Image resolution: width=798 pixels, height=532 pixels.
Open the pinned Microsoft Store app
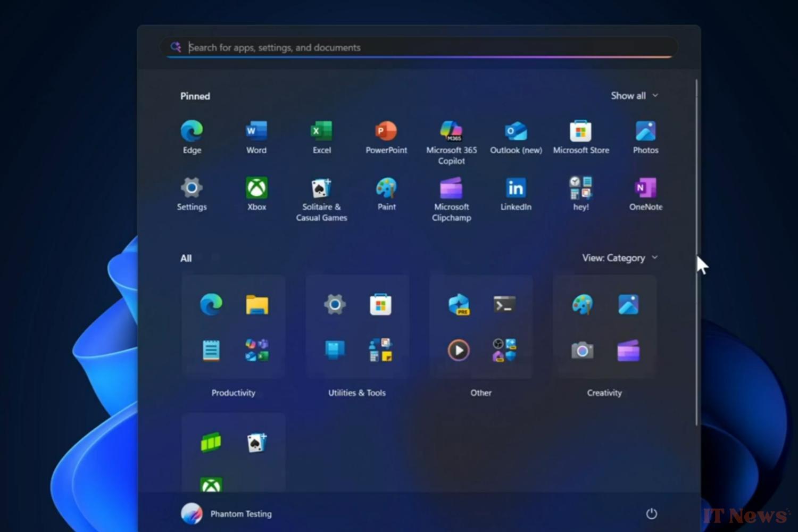coord(581,137)
